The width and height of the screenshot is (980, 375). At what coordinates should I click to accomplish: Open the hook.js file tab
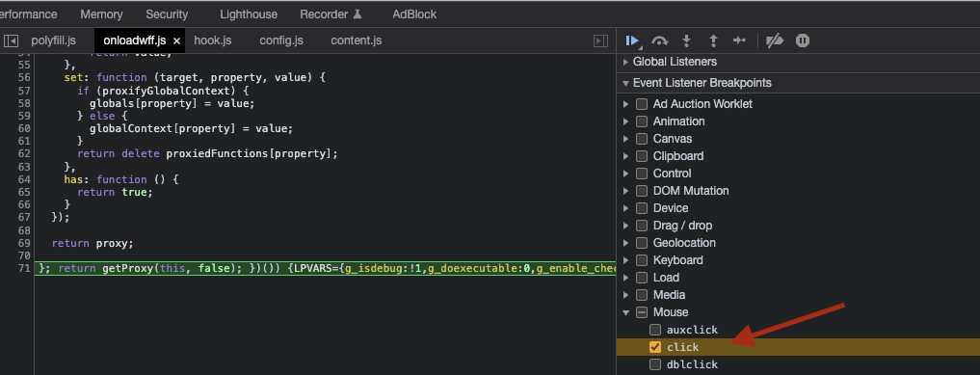[213, 40]
